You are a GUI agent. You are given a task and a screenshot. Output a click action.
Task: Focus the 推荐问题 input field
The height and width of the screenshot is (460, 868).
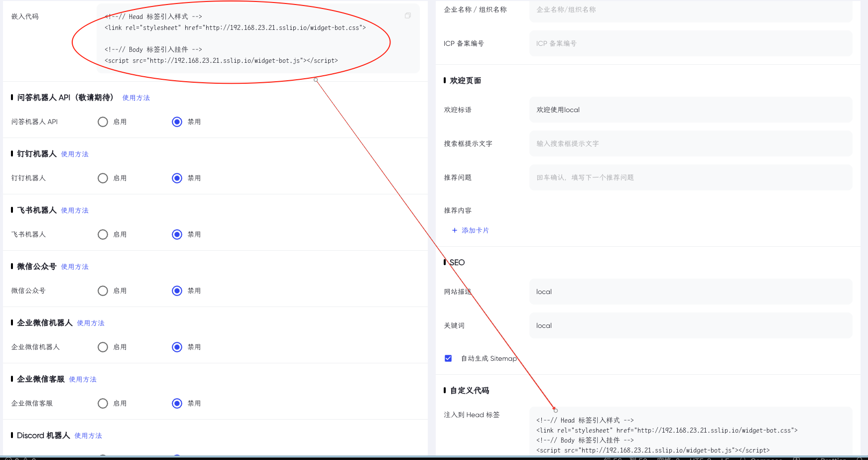click(x=691, y=177)
